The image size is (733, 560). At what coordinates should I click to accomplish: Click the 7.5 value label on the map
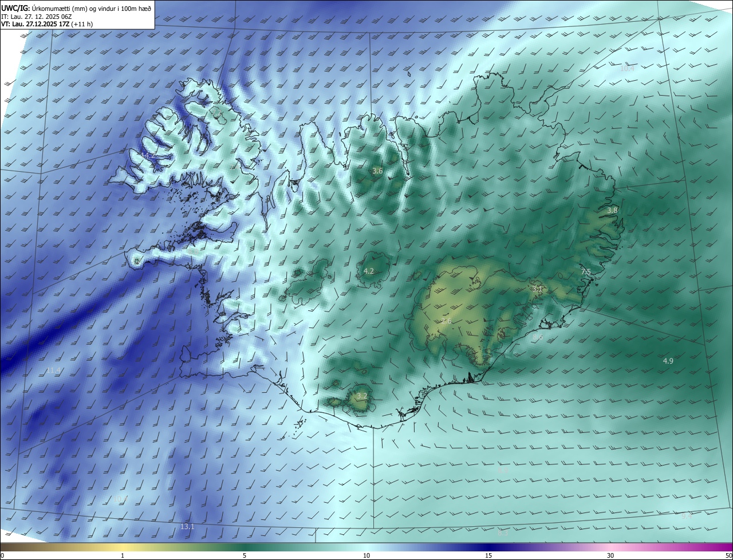(586, 271)
